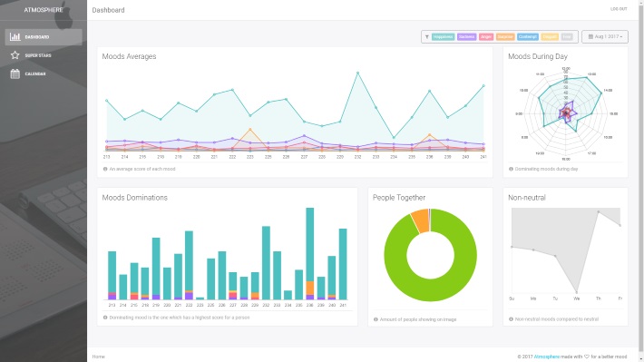Toggle the Happiness mood filter

pyautogui.click(x=443, y=37)
